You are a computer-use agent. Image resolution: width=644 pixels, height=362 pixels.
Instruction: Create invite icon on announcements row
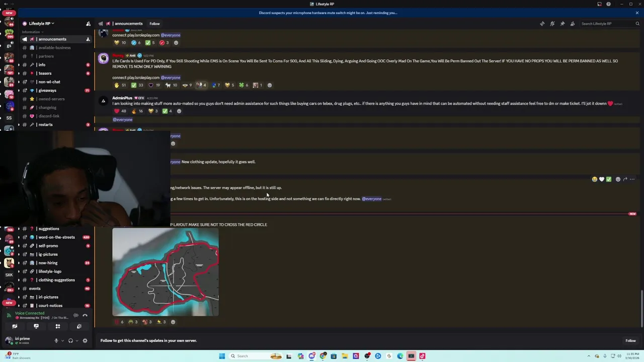point(88,39)
